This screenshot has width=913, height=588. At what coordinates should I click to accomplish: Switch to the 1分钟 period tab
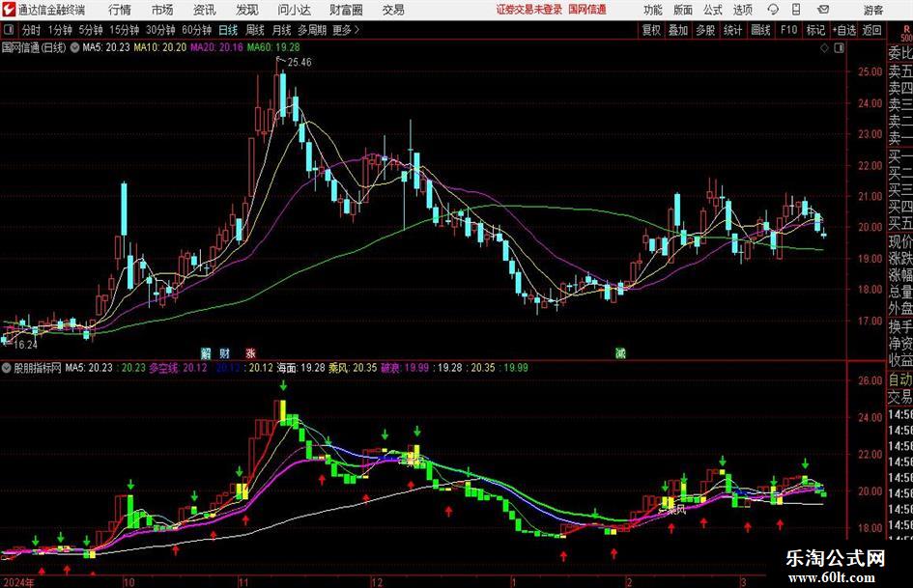[60, 30]
